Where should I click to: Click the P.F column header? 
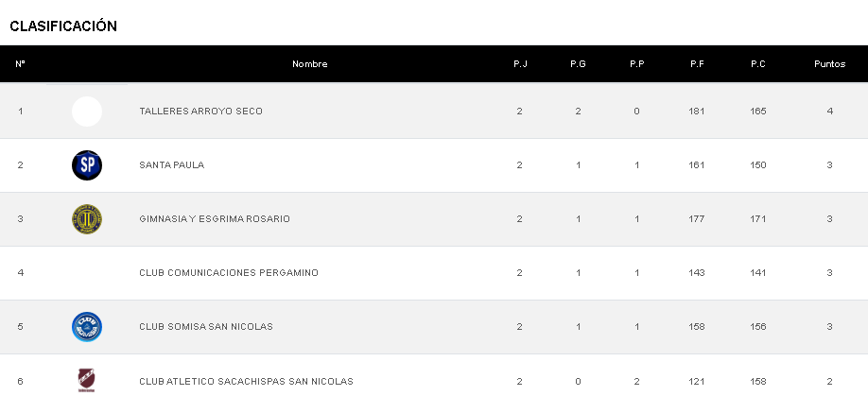(x=697, y=64)
